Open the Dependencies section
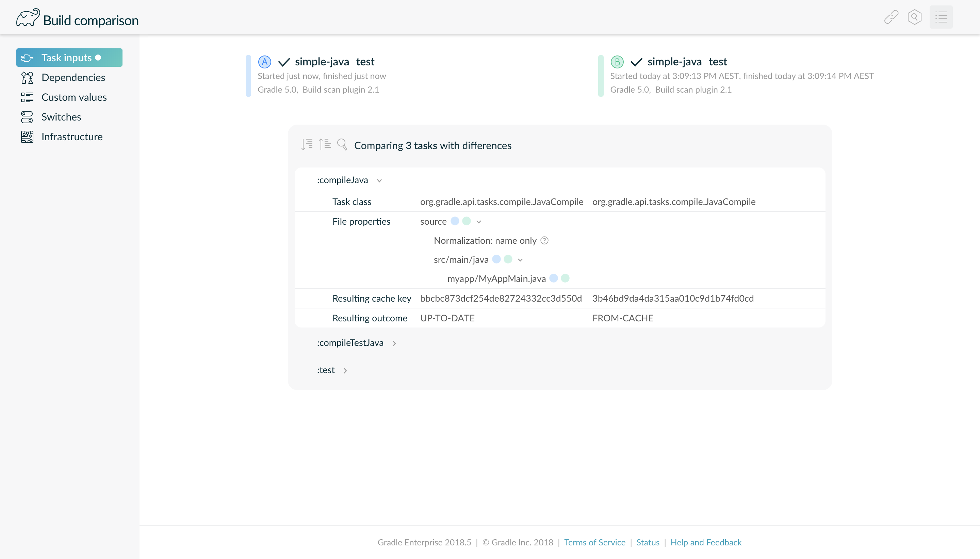 73,78
